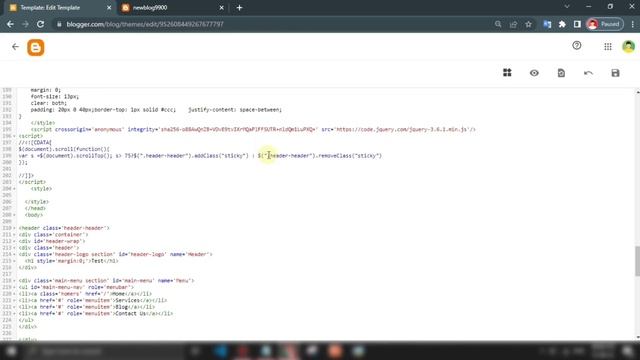Open the Paused profile button

[605, 24]
